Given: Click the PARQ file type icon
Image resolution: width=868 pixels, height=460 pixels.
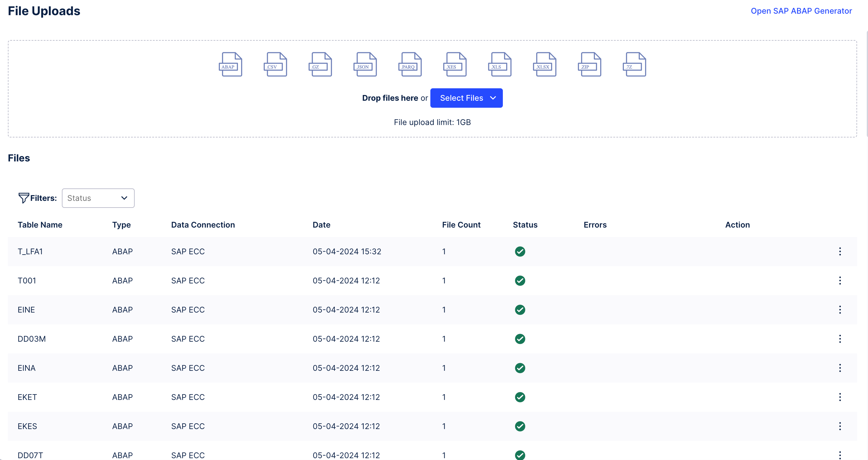Looking at the screenshot, I should 410,64.
